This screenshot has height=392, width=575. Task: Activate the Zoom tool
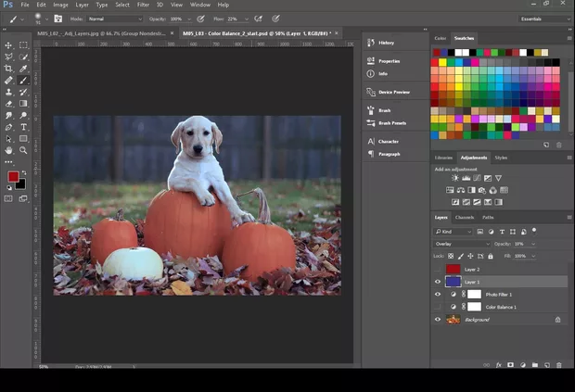pyautogui.click(x=24, y=149)
